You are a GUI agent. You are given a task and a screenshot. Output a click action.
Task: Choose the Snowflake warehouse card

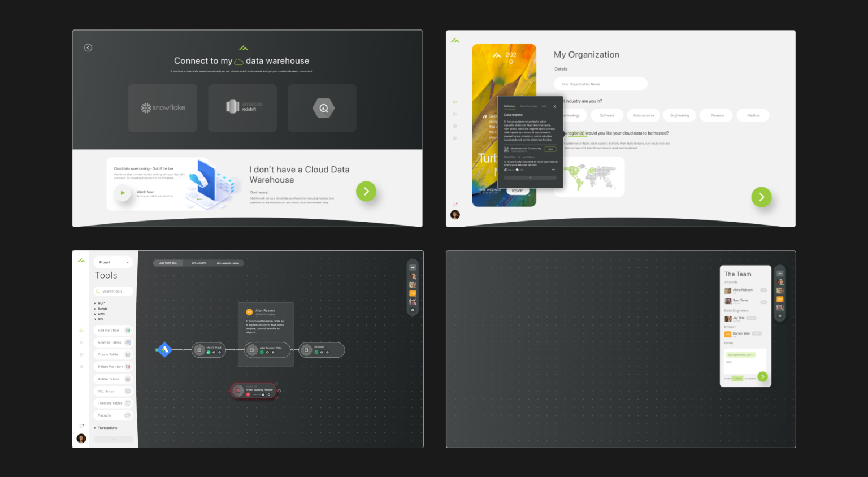click(x=163, y=108)
